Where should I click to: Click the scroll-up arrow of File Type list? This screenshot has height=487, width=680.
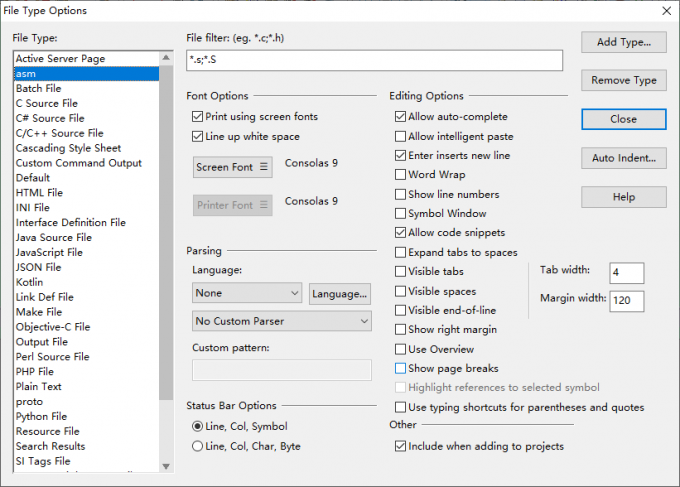pos(166,58)
